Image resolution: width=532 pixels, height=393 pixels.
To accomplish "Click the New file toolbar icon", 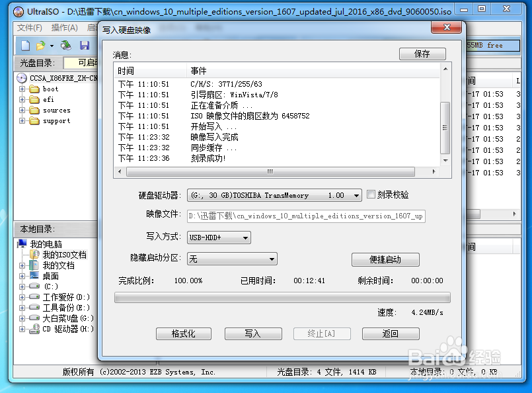I will pos(26,45).
